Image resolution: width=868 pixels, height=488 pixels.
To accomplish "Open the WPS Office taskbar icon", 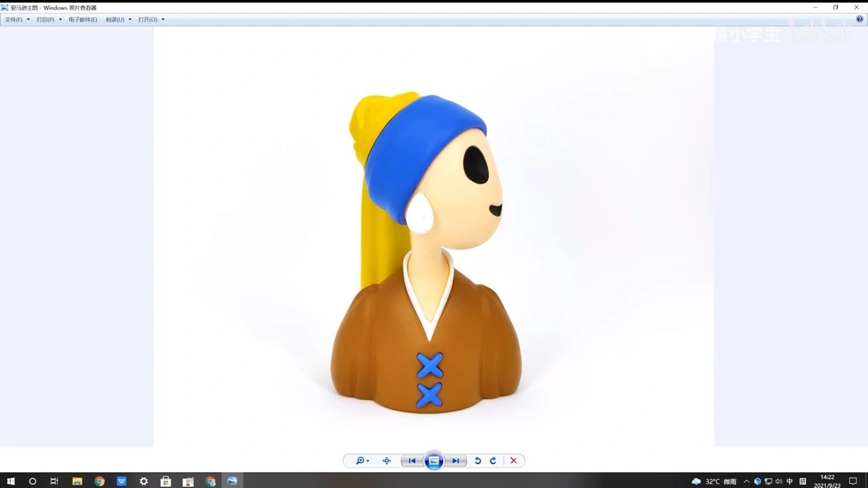I will pos(122,481).
